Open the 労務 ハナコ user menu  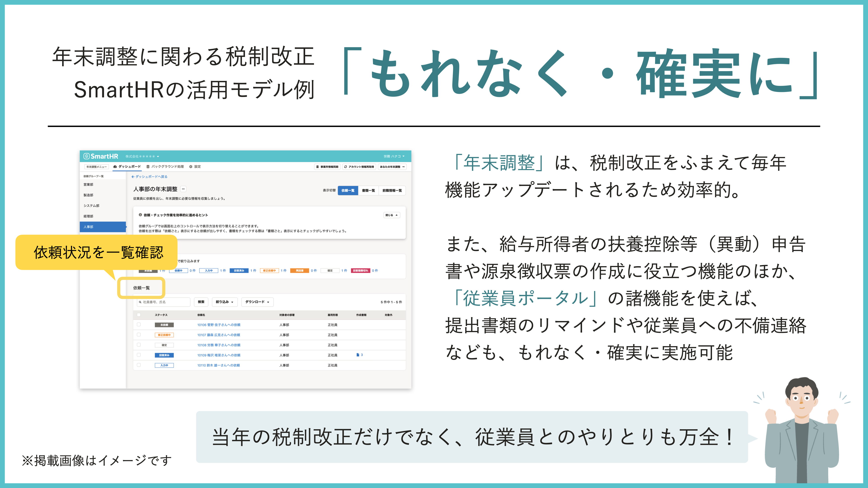tap(394, 156)
